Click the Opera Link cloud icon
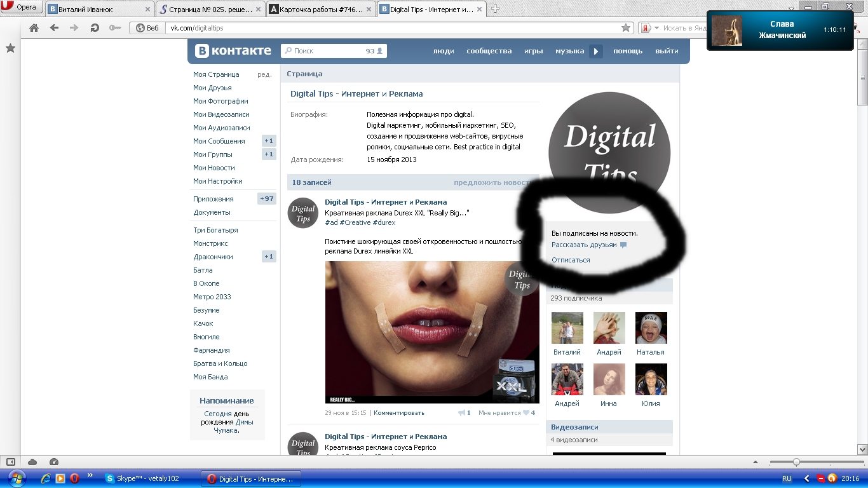Viewport: 868px width, 488px height. click(x=32, y=462)
